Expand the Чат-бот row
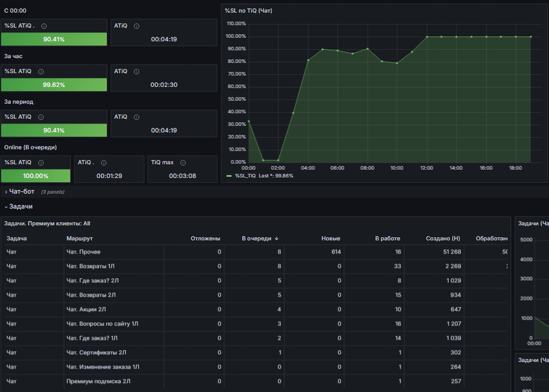Viewport: 549px width, 392px height. point(22,192)
